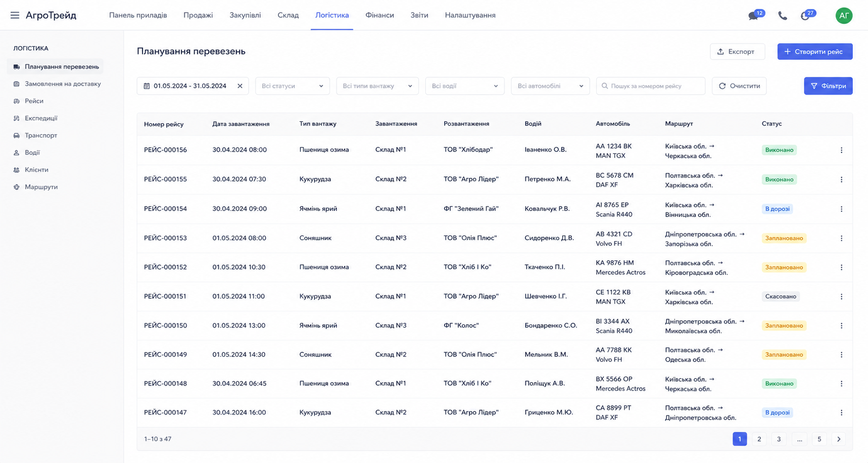Image resolution: width=868 pixels, height=463 pixels.
Task: Open chat messages icon with badge 12
Action: tap(753, 16)
